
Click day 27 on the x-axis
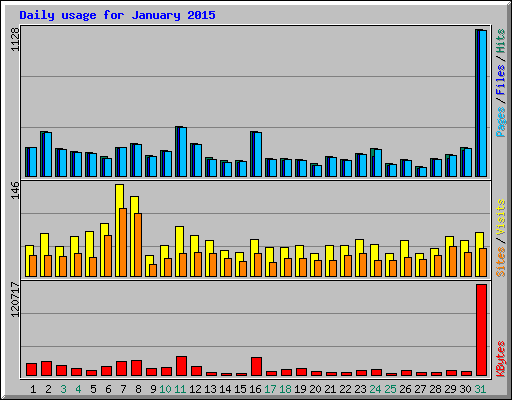420,389
